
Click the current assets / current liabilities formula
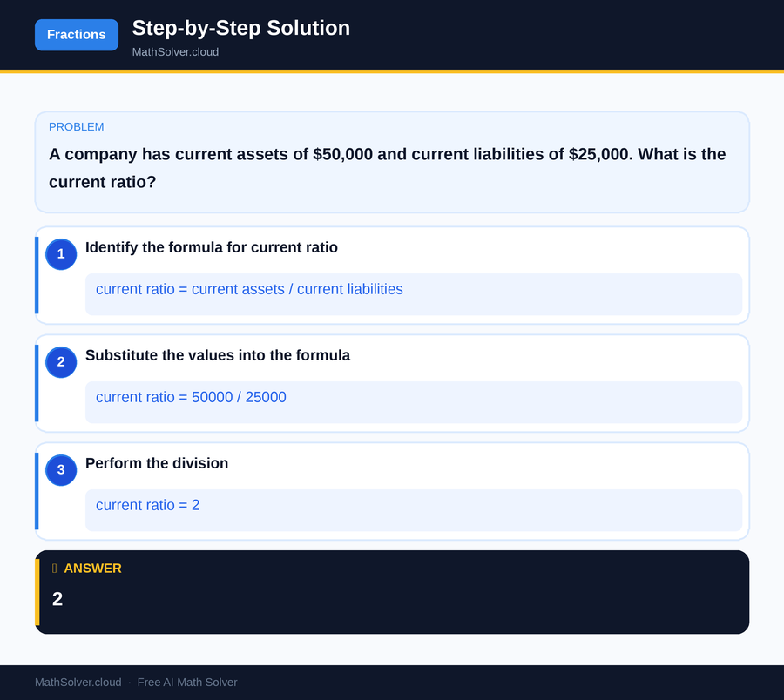[249, 289]
